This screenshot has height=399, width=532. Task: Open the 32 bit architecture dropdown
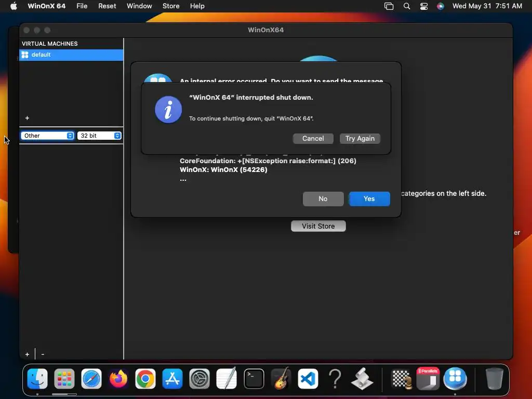(x=99, y=136)
